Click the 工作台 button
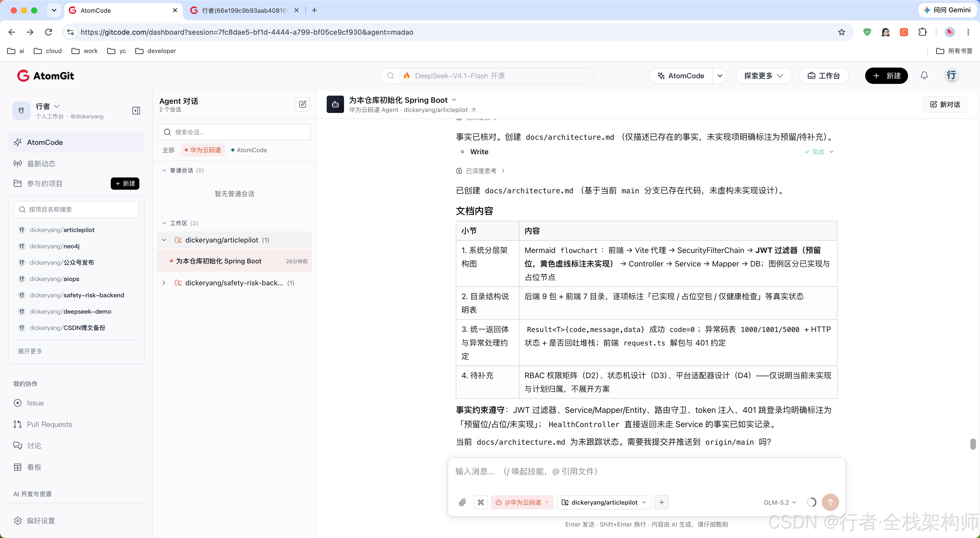 tap(824, 76)
